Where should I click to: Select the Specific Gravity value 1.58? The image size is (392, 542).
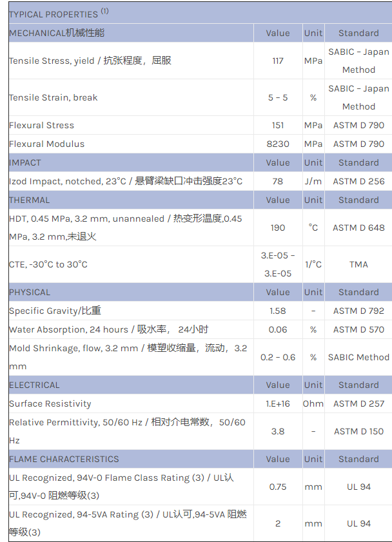click(x=278, y=311)
